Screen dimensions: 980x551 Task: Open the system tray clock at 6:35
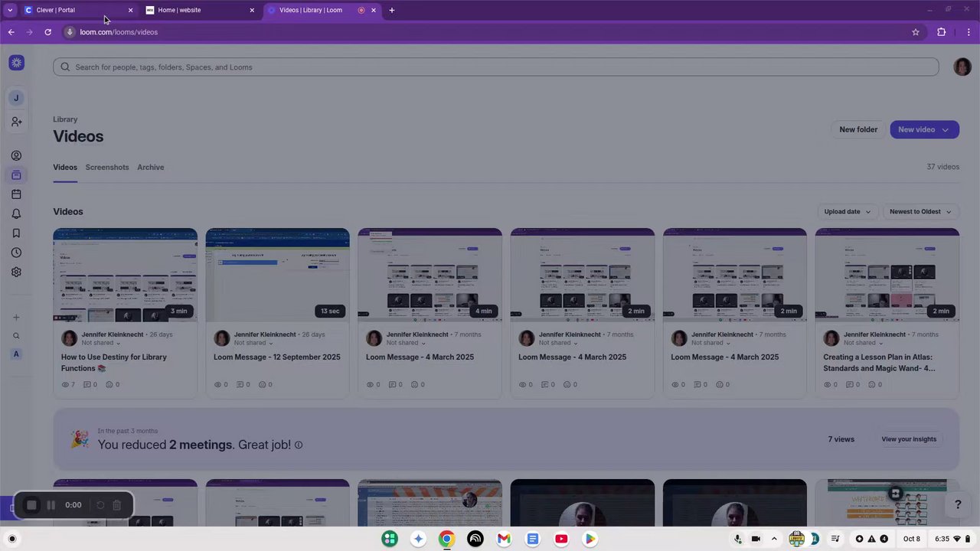pyautogui.click(x=942, y=539)
